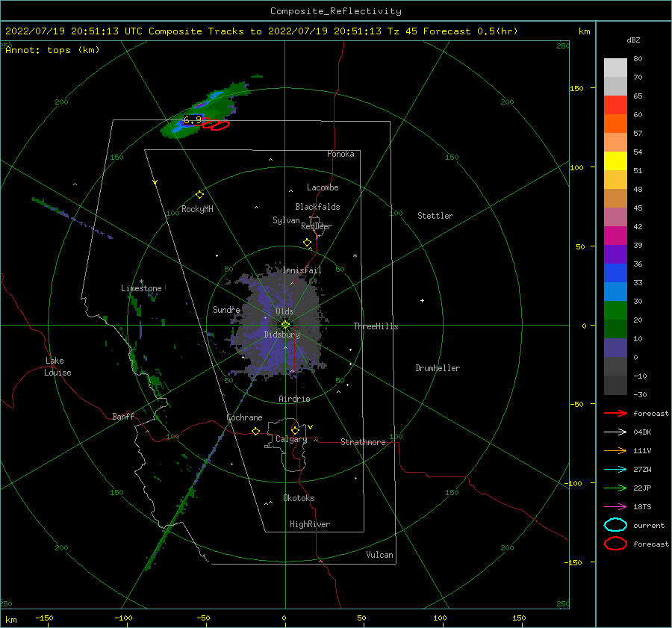Click the Sundre city label
672x628 pixels.
point(226,309)
